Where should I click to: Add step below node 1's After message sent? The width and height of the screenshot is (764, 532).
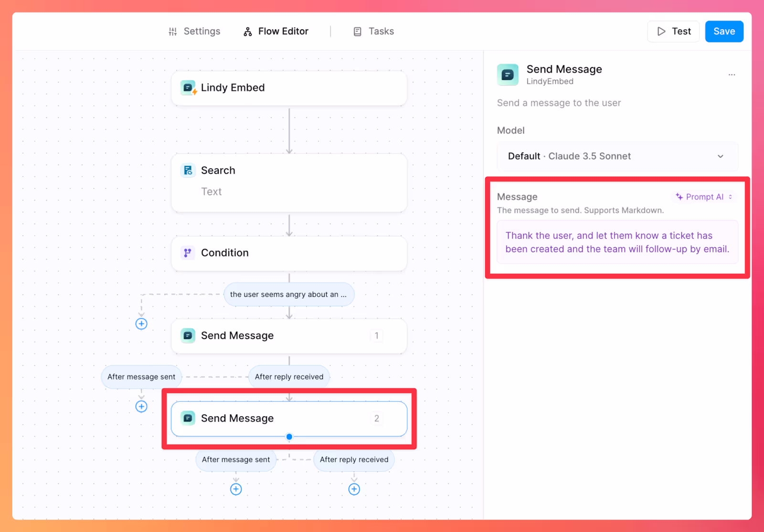[141, 407]
